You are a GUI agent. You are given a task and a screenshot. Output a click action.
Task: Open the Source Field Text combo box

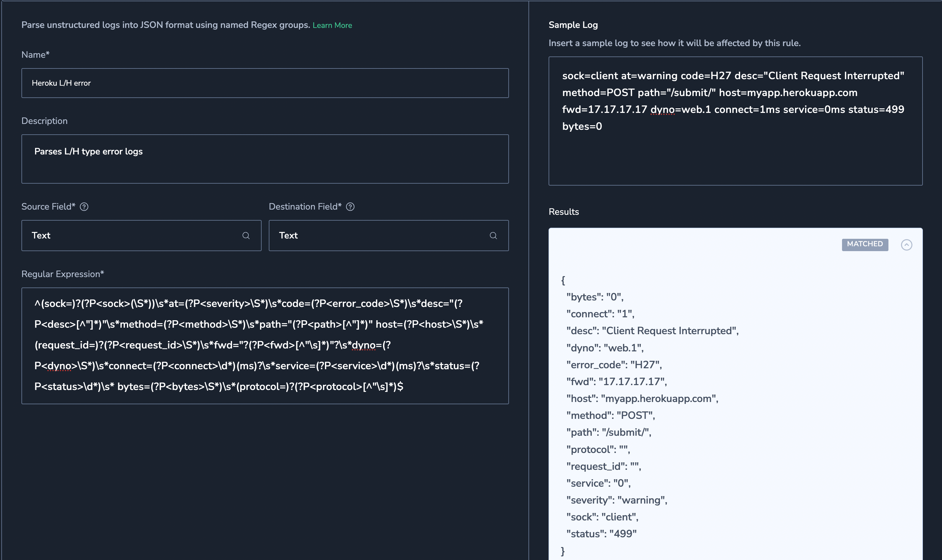point(132,236)
